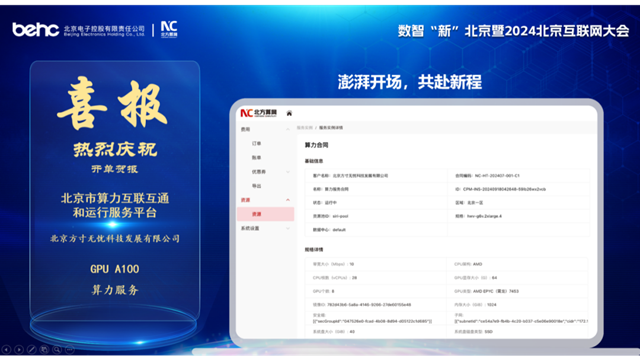Open the pen annotation tool in slideshow controls
Screen dimensions: 640x360
[31, 349]
